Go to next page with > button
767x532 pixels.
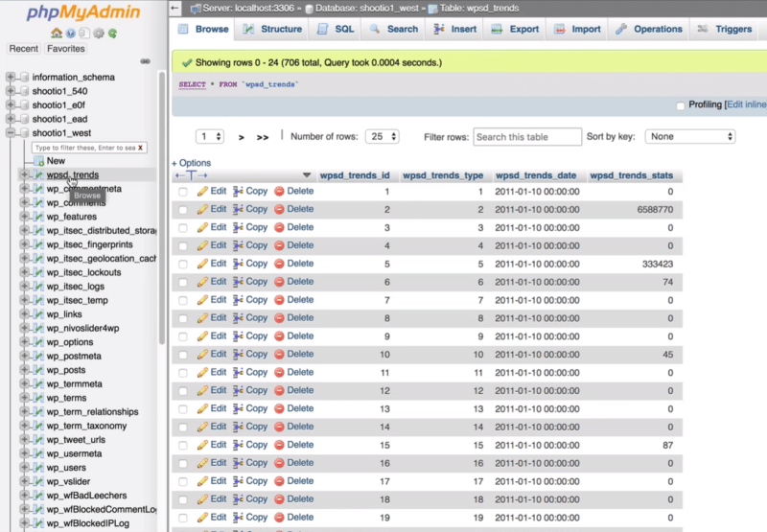click(242, 137)
